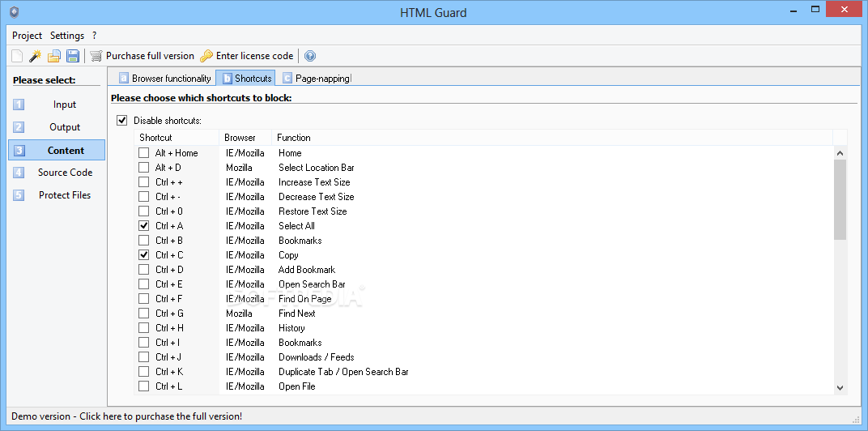Check the Ctrl + 0 Restore Text Size box
The width and height of the screenshot is (868, 431).
pyautogui.click(x=144, y=211)
